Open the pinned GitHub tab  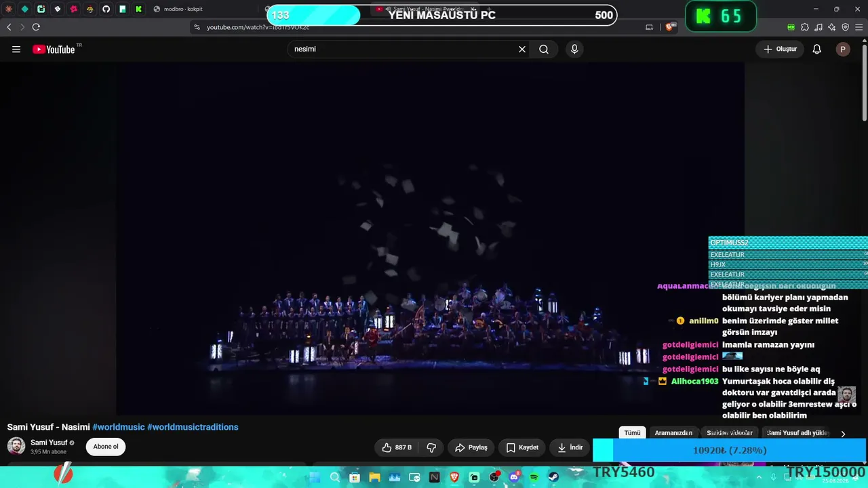(x=106, y=9)
